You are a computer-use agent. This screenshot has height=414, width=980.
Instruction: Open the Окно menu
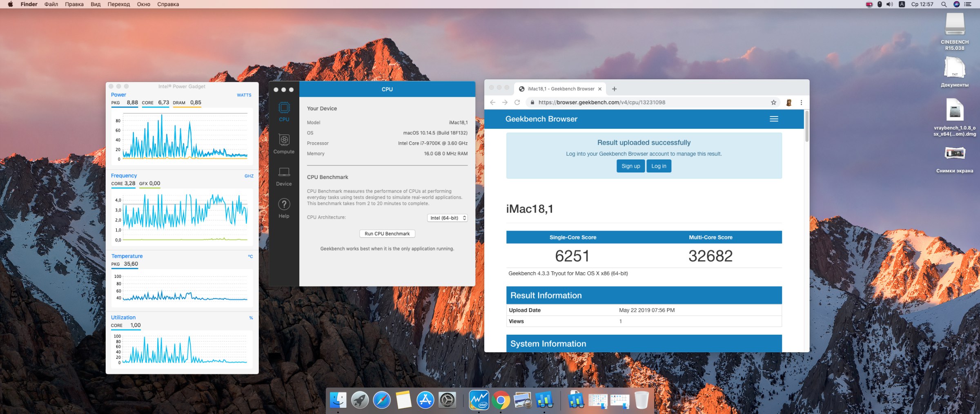pyautogui.click(x=144, y=4)
